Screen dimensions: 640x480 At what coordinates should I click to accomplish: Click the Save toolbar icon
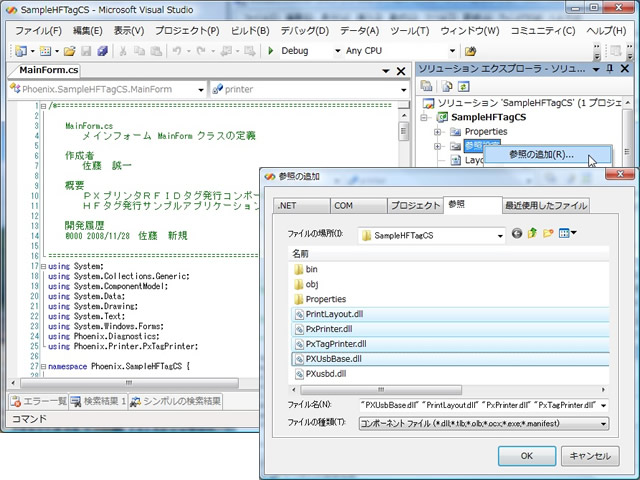[86, 51]
